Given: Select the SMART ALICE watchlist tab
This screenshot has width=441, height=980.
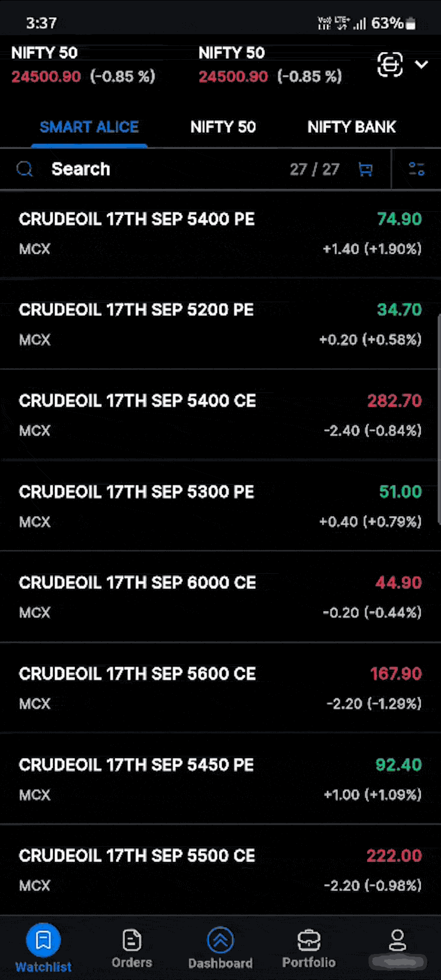Looking at the screenshot, I should (89, 127).
